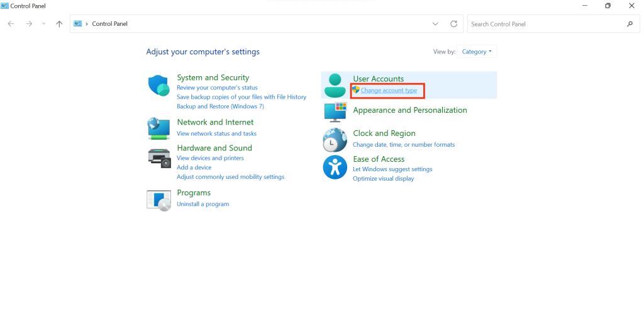Click the User Accounts person icon
The image size is (644, 335).
[x=335, y=85]
